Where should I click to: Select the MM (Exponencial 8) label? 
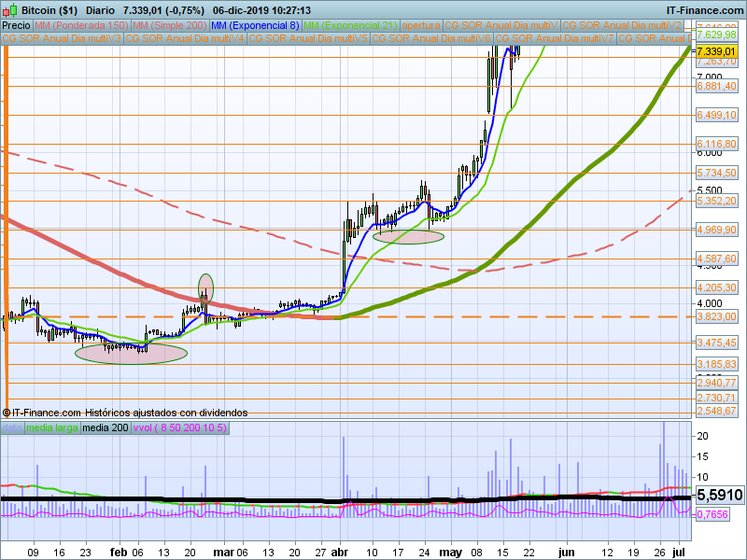point(255,24)
